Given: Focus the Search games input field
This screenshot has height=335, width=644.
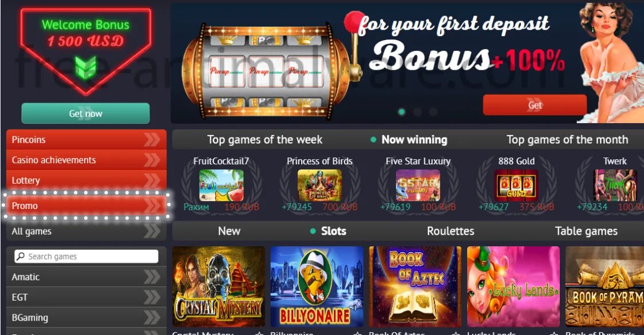Looking at the screenshot, I should coord(86,257).
